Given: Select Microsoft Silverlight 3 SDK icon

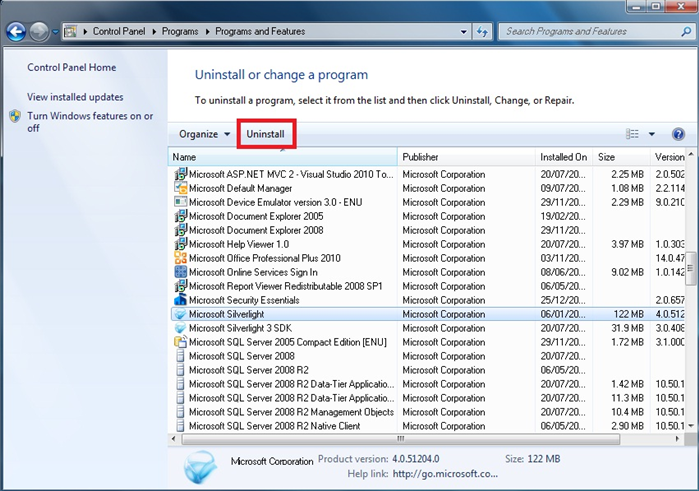Looking at the screenshot, I should [180, 328].
